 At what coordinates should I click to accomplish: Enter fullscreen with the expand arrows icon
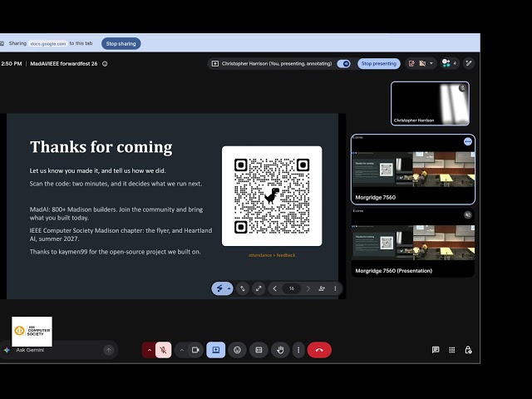pos(259,288)
